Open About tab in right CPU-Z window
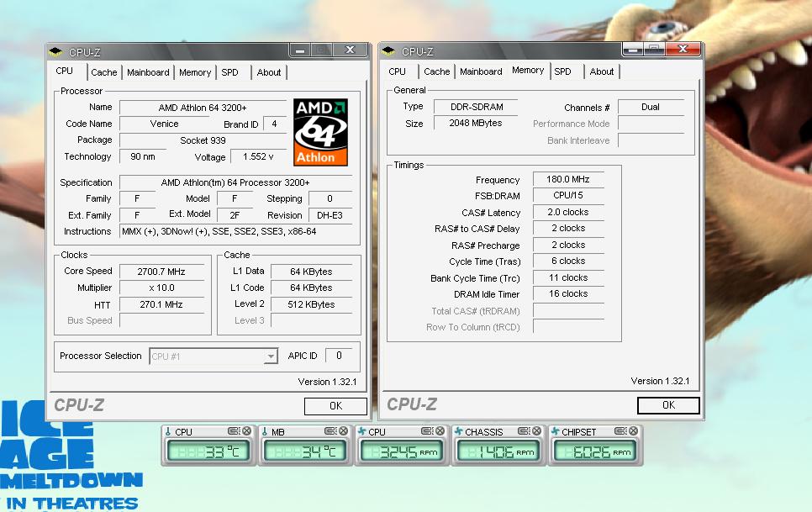Image resolution: width=812 pixels, height=512 pixels. pyautogui.click(x=602, y=71)
